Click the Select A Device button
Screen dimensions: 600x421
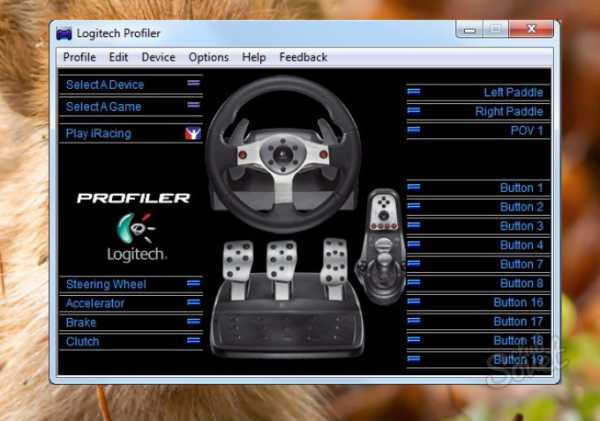131,85
